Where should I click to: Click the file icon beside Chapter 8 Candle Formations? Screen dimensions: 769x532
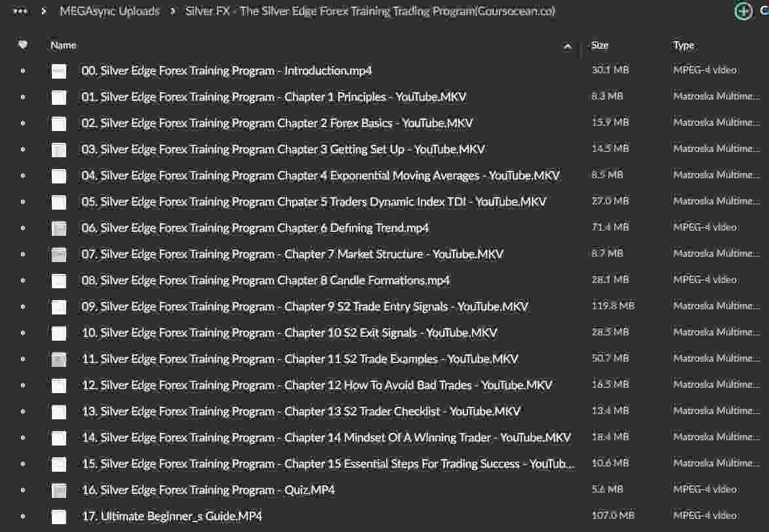click(58, 280)
